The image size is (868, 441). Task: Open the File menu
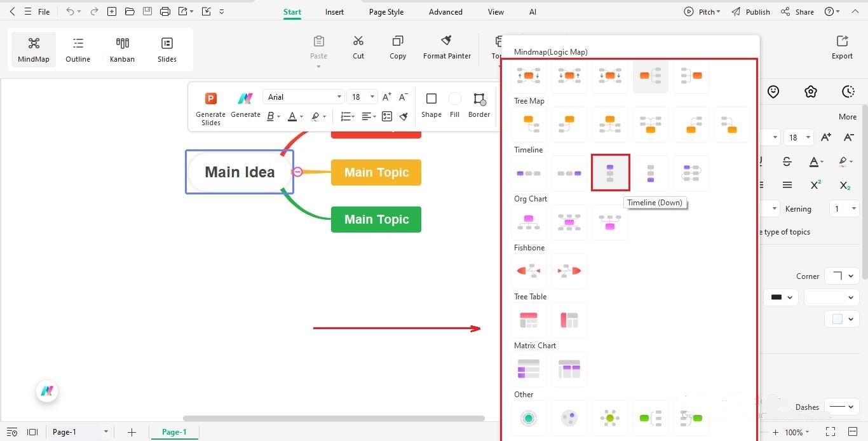[x=44, y=12]
